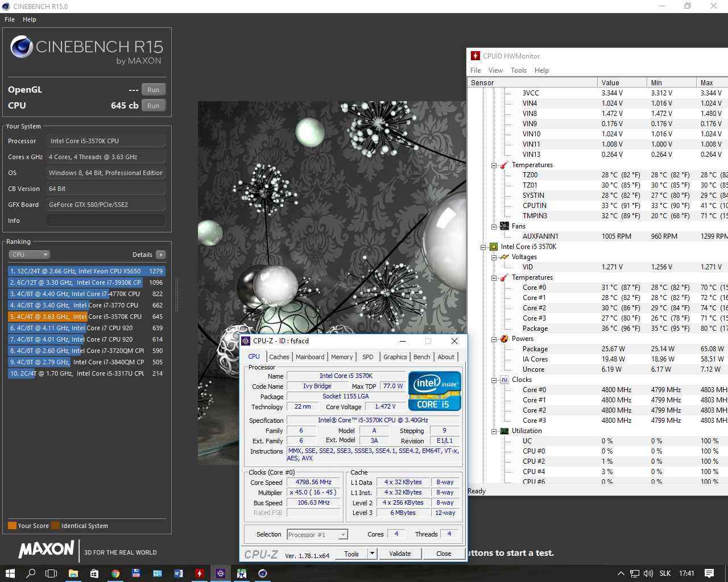The width and height of the screenshot is (728, 582).
Task: Launch the Windows Store taskbar icon
Action: 94,573
